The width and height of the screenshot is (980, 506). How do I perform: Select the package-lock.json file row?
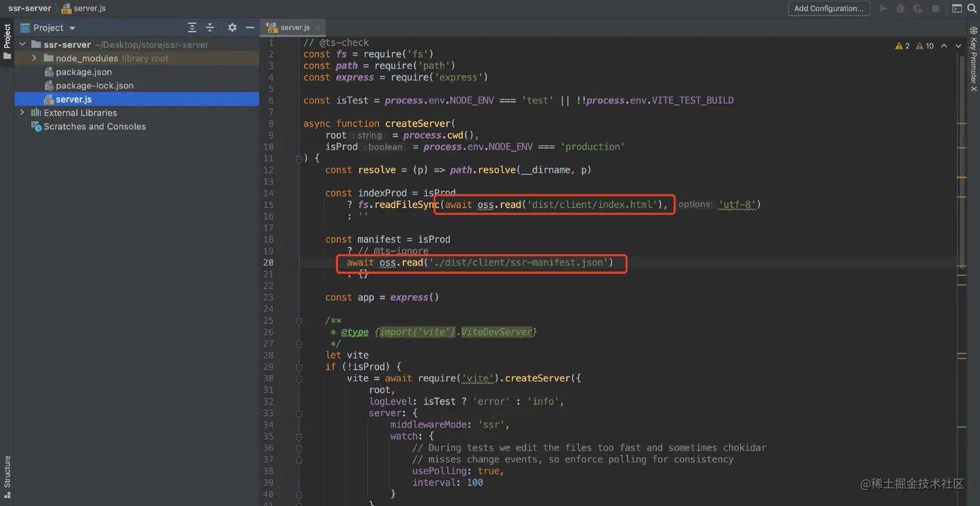[137, 86]
